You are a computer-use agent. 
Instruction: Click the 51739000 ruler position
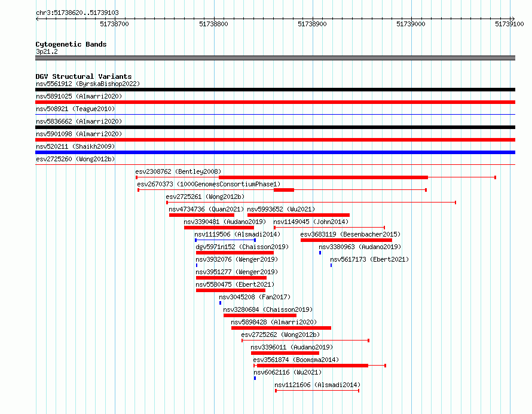pos(411,24)
